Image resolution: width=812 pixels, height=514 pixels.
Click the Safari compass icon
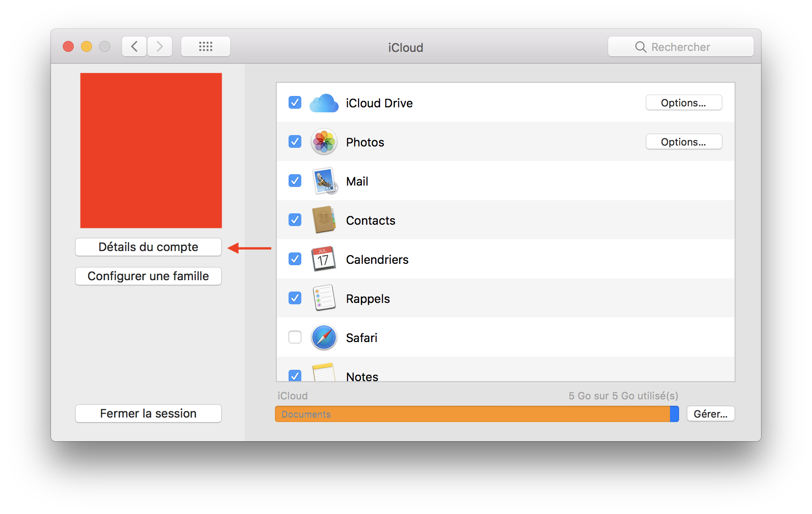[x=324, y=338]
